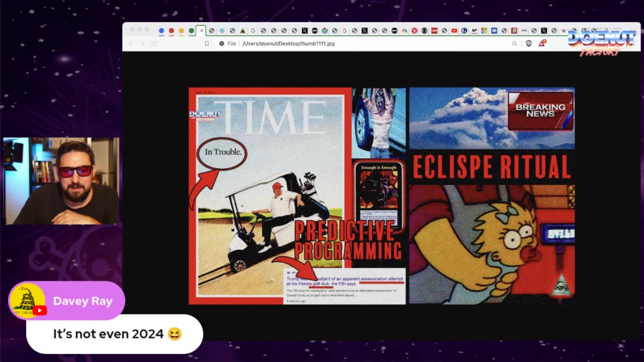
Task: Expand the yellow tab group chip
Action: (181, 31)
